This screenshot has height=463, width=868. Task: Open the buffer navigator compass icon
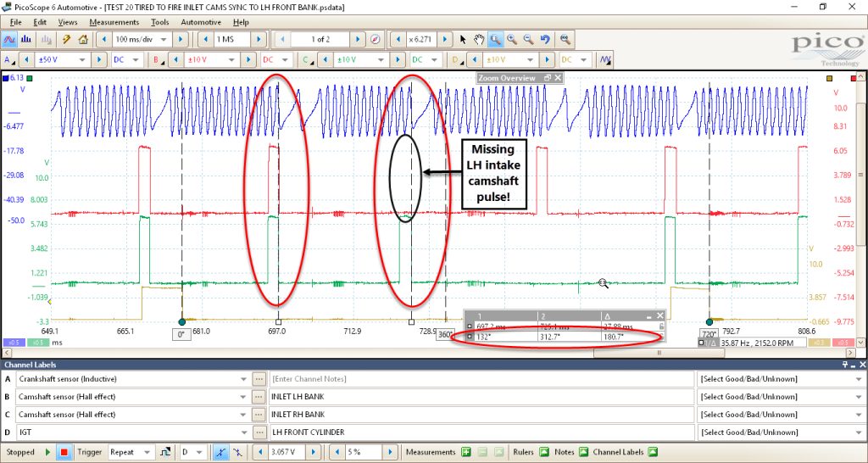click(x=376, y=39)
